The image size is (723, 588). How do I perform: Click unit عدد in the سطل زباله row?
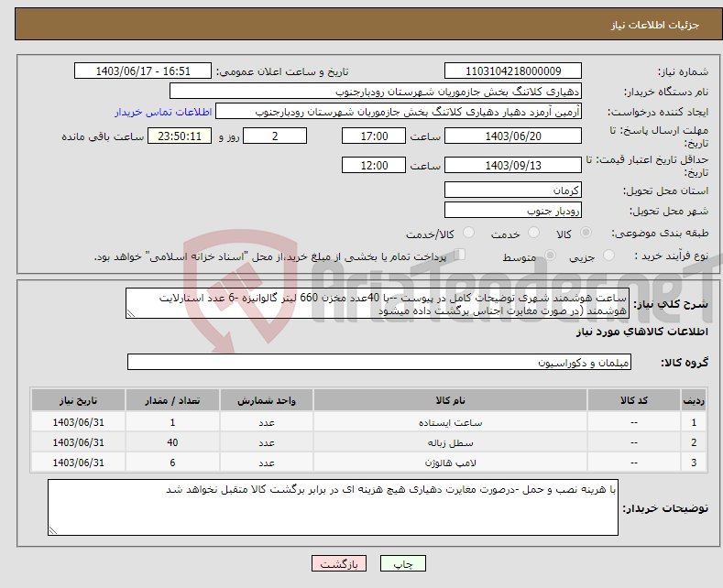click(267, 442)
